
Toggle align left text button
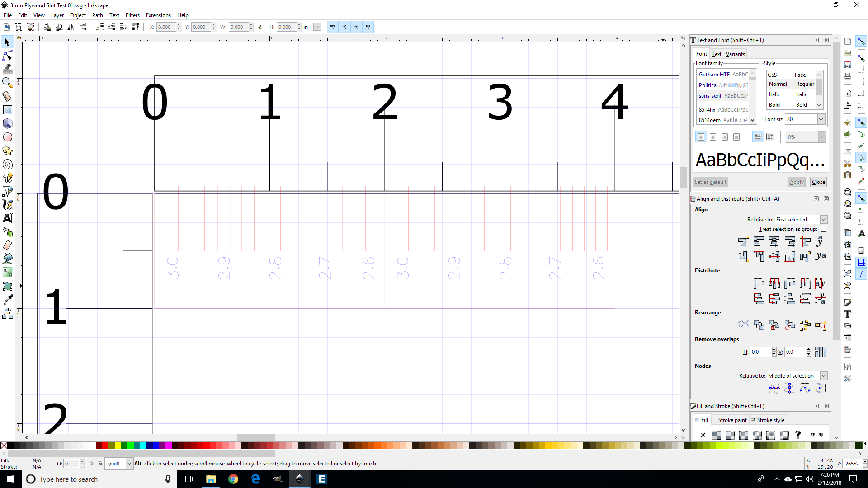[701, 137]
